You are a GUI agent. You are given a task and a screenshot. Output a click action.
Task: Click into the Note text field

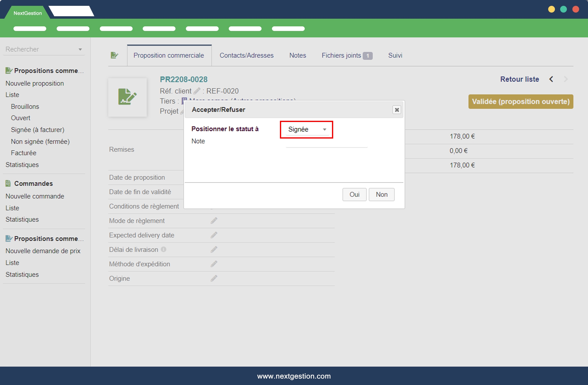326,143
